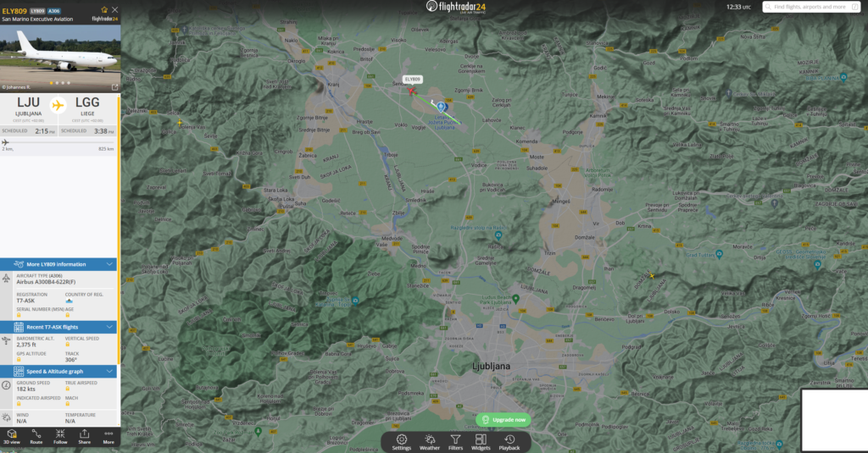Open the Filters funnel tool
Image resolution: width=868 pixels, height=453 pixels.
pyautogui.click(x=455, y=441)
